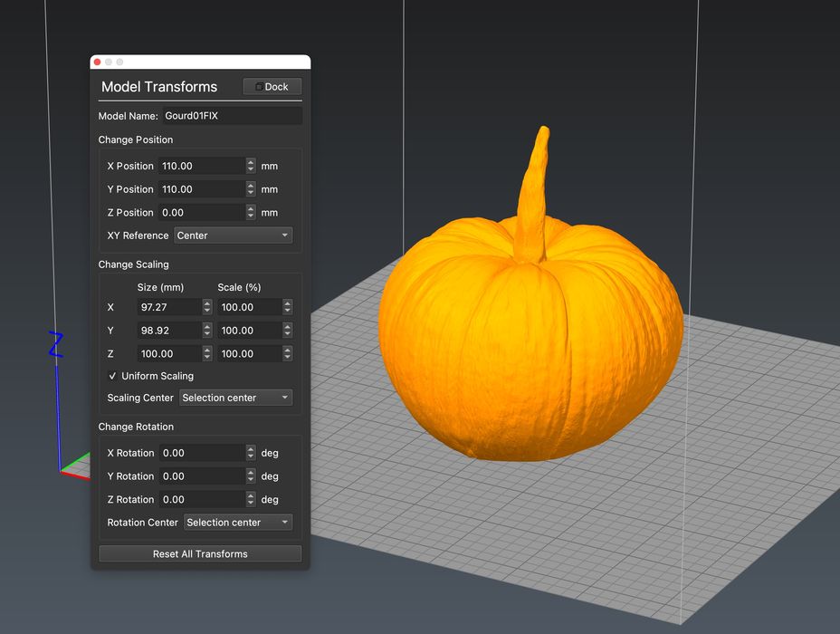Click the Dock button
The image size is (840, 634).
tap(272, 87)
